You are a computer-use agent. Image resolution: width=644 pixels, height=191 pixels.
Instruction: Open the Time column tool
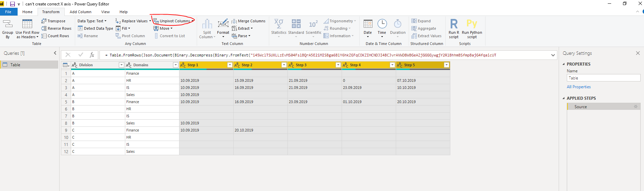pos(382,28)
